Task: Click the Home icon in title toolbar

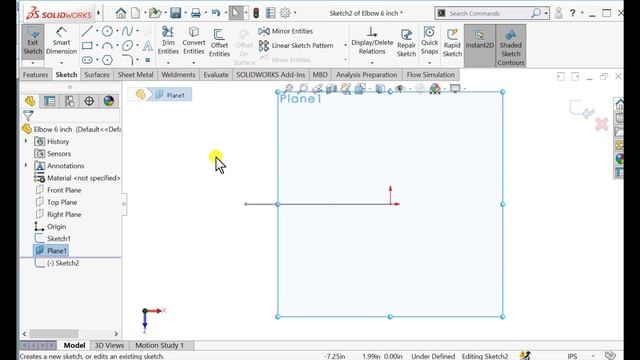Action: (x=121, y=13)
